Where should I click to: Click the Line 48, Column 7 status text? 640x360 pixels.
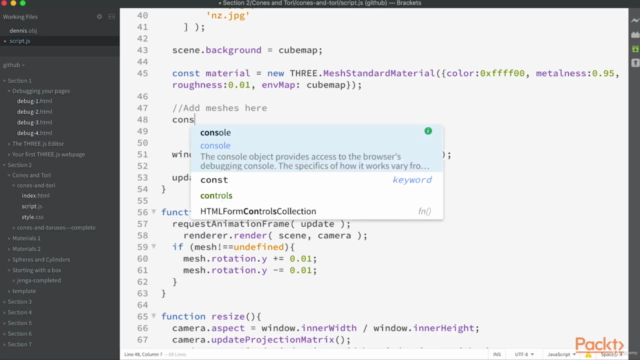tap(143, 354)
